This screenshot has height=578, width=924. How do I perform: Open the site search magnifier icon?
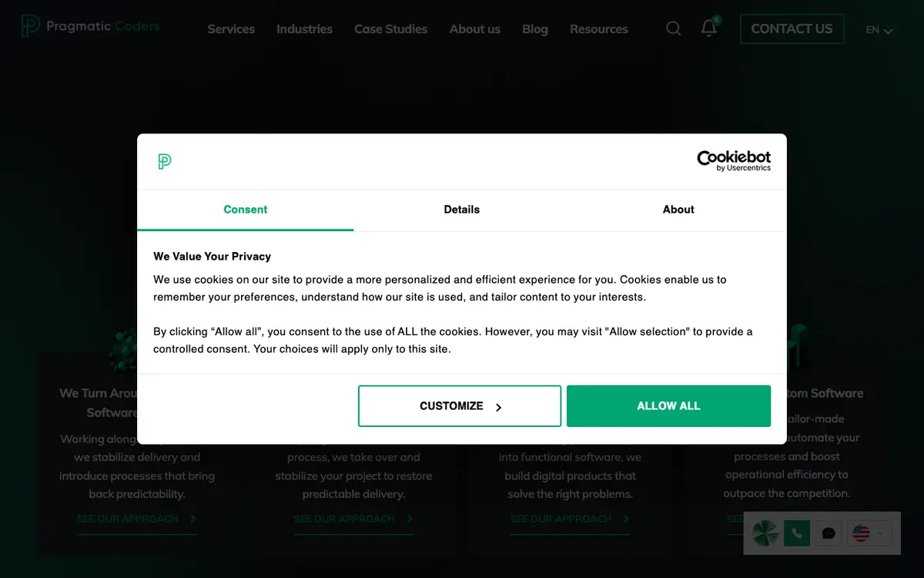(673, 29)
